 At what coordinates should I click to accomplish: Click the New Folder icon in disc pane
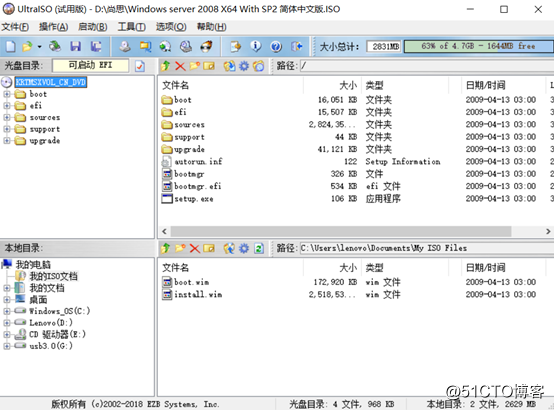point(194,66)
